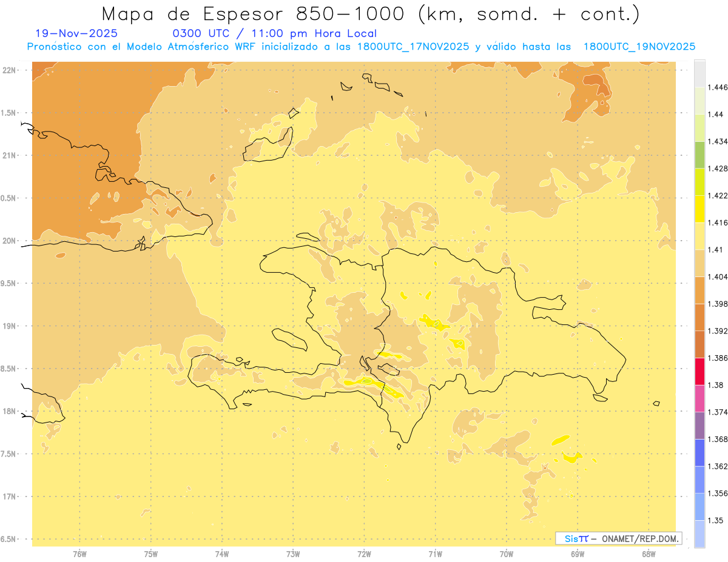This screenshot has height=562, width=728.
Task: Click the 1.362 legend value
Action: pos(718,466)
